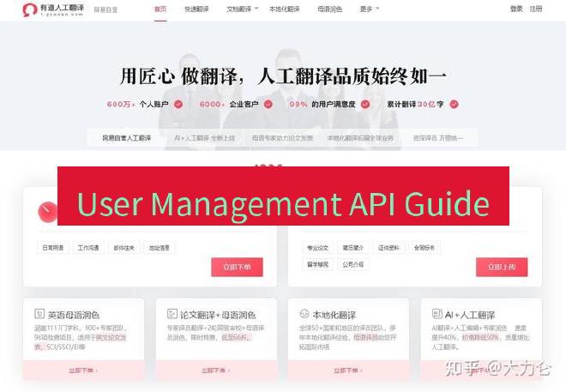Expand the 更多 dropdown arrow
The image size is (566, 392).
point(377,8)
